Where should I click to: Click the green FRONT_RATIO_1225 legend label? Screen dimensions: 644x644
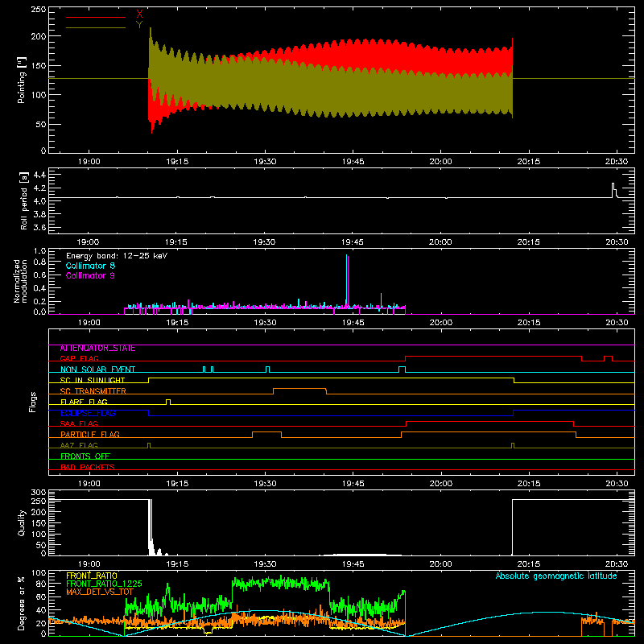click(x=104, y=584)
